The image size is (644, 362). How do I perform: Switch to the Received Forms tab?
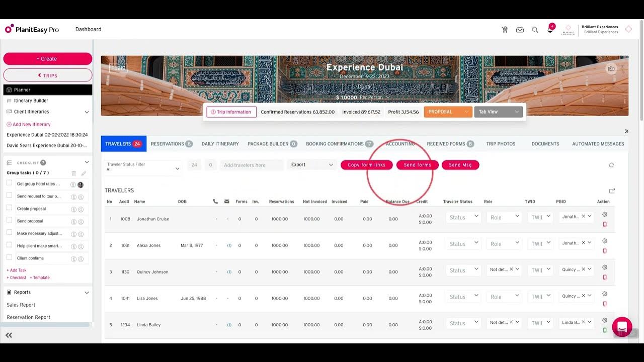click(x=450, y=144)
